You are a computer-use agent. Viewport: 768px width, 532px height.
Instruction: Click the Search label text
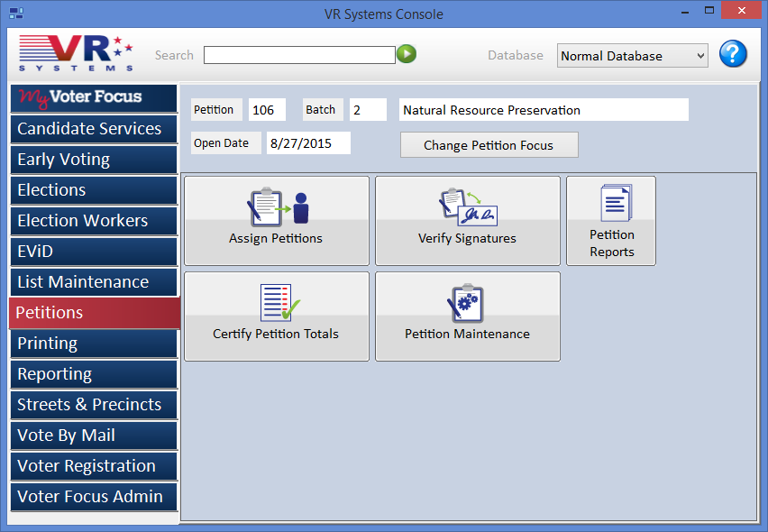tap(174, 55)
